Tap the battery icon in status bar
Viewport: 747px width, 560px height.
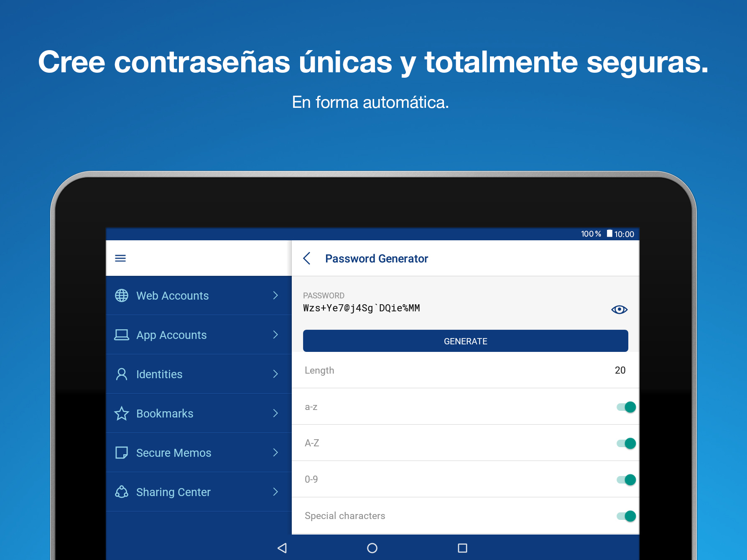click(x=609, y=234)
